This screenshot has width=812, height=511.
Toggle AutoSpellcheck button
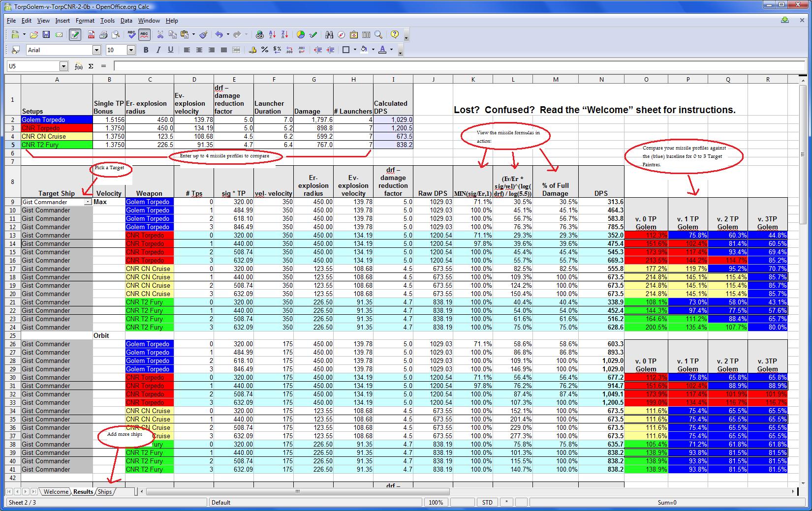(x=144, y=35)
